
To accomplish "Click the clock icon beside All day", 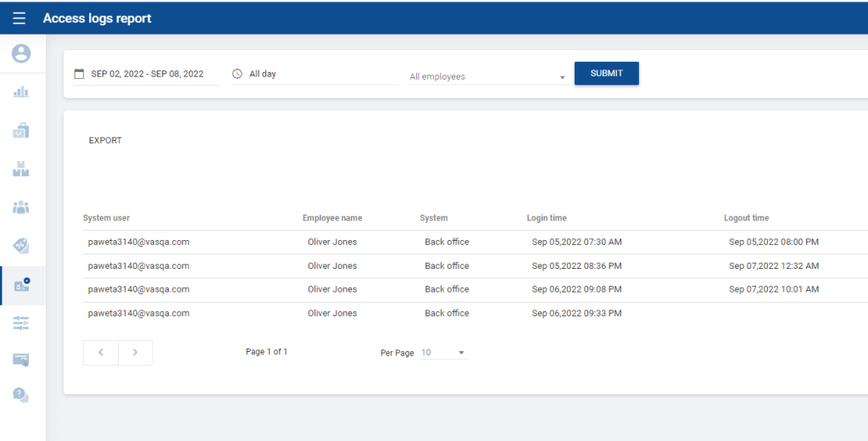I will tap(237, 74).
